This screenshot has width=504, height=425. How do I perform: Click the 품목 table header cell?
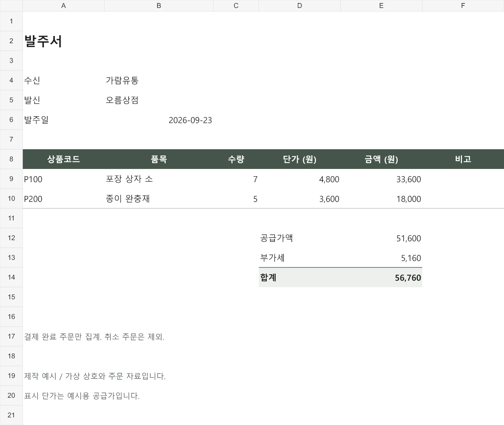(x=159, y=159)
